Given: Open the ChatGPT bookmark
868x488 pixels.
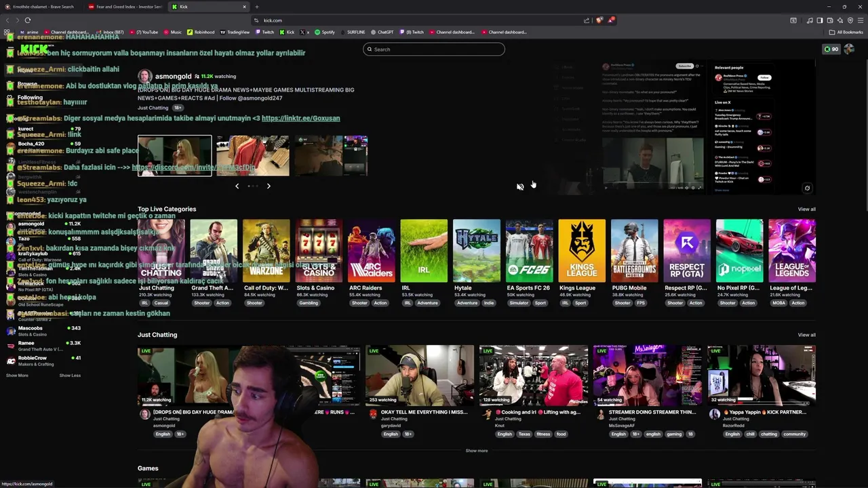Looking at the screenshot, I should coord(382,32).
